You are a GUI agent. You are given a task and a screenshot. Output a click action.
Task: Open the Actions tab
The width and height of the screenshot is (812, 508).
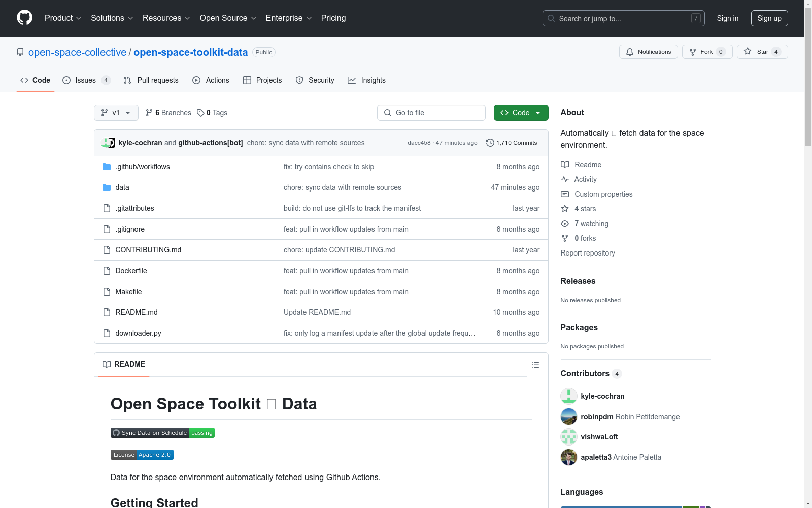click(211, 80)
